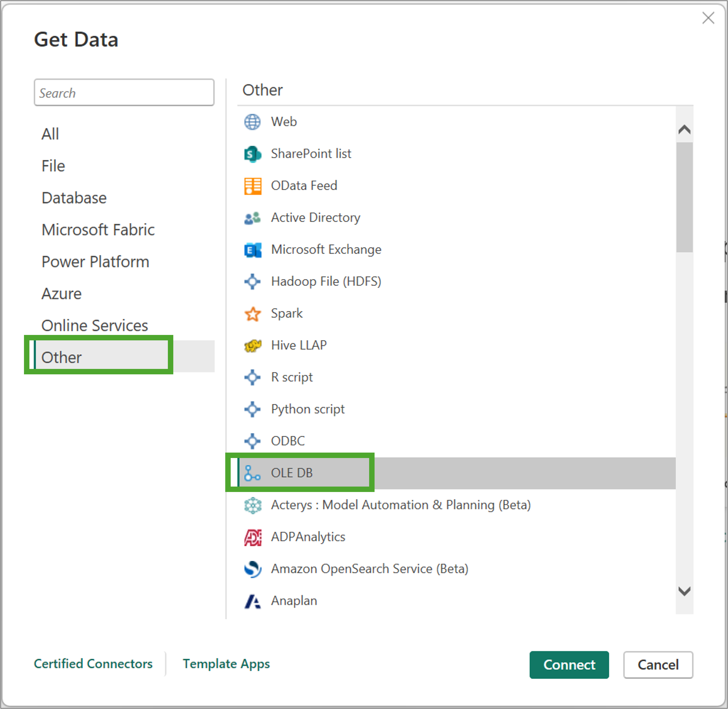728x709 pixels.
Task: Open the Microsoft Fabric category
Action: point(98,230)
